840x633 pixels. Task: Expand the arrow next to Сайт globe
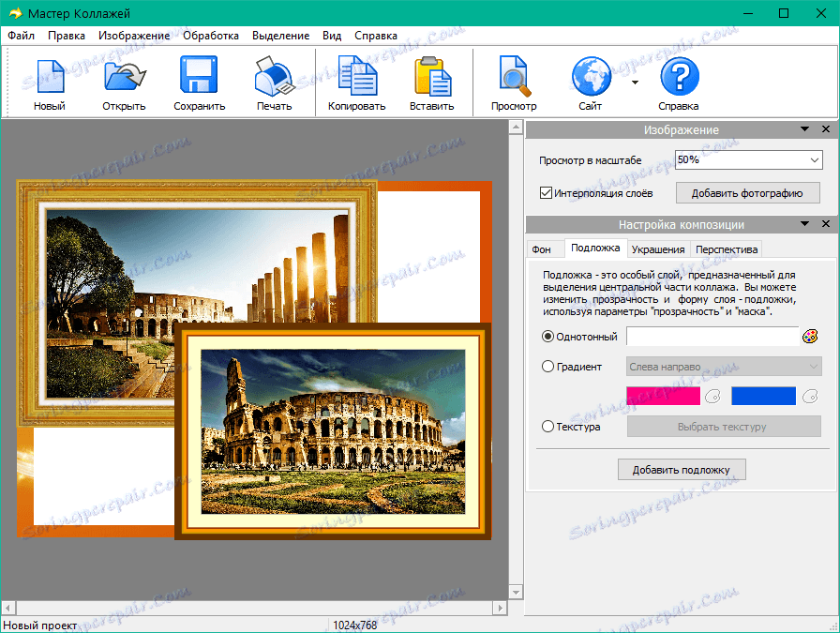click(635, 83)
